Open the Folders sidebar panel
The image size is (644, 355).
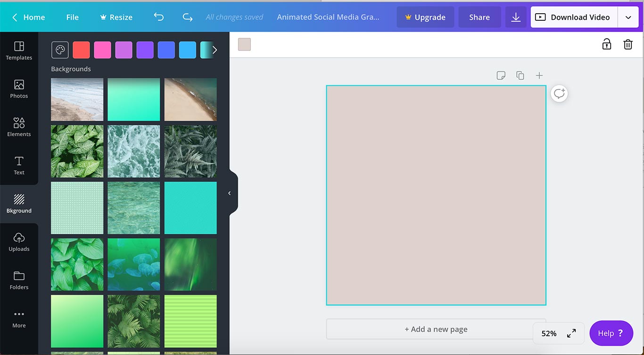19,280
